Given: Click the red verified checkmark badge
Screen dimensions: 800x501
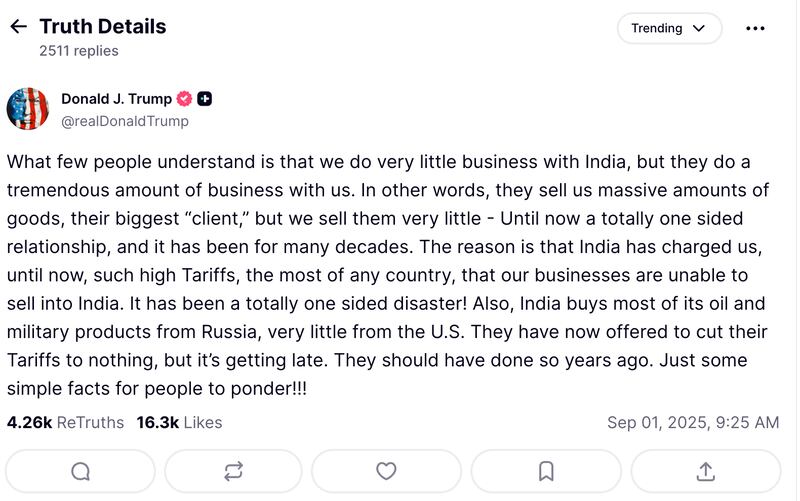Looking at the screenshot, I should tap(184, 99).
